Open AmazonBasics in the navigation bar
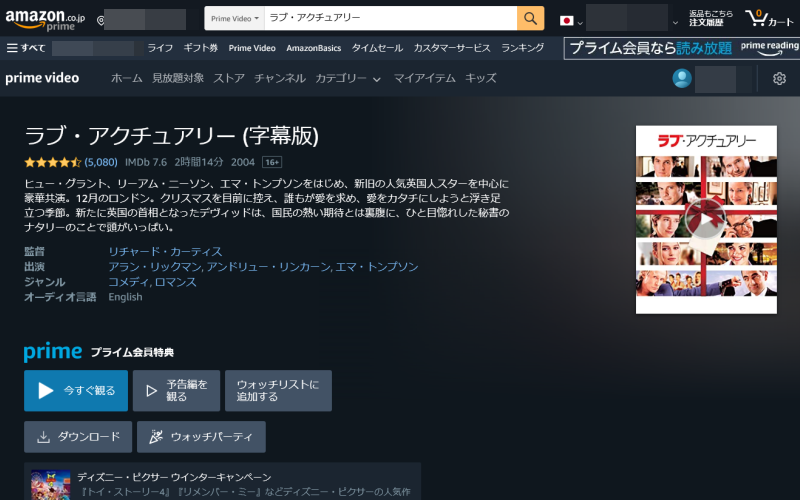The width and height of the screenshot is (800, 500). 314,48
